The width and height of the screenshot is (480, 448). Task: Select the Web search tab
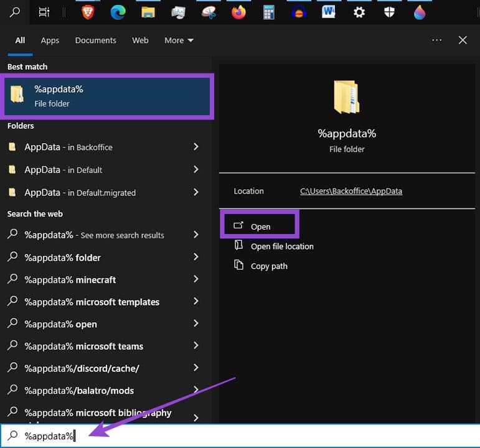coord(140,40)
